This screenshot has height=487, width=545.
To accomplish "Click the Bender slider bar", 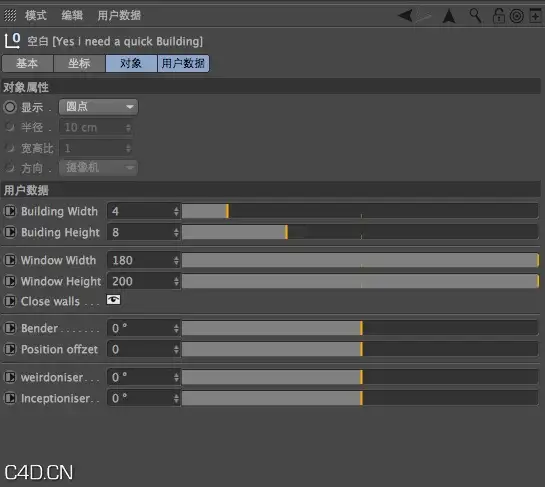I will click(360, 328).
